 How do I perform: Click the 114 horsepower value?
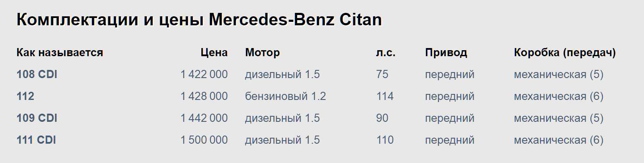[385, 97]
